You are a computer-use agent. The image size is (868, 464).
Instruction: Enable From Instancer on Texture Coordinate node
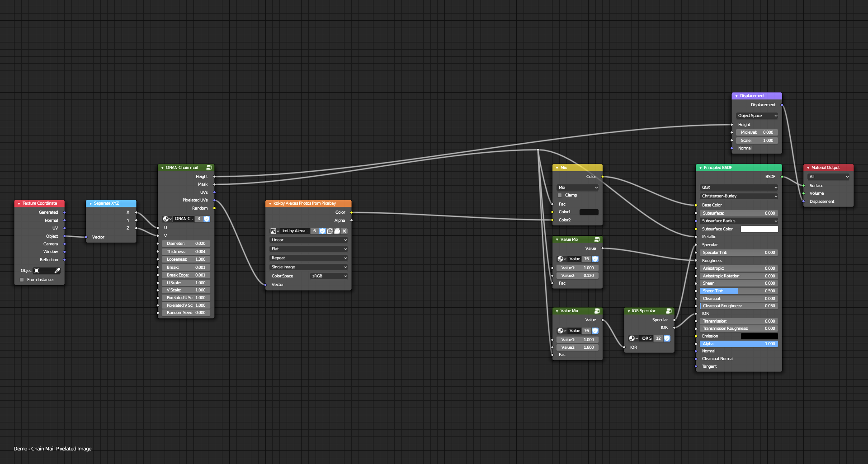(21, 279)
